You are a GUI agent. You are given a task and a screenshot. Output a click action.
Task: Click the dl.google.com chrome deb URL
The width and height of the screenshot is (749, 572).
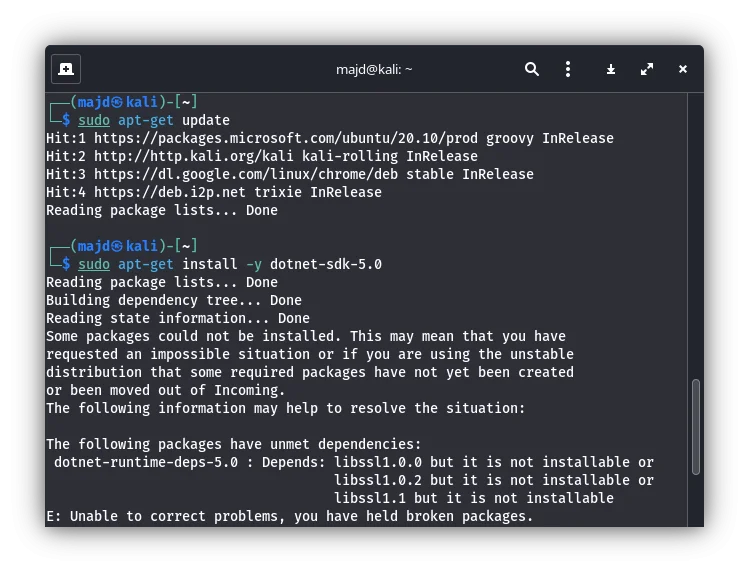[x=246, y=174]
